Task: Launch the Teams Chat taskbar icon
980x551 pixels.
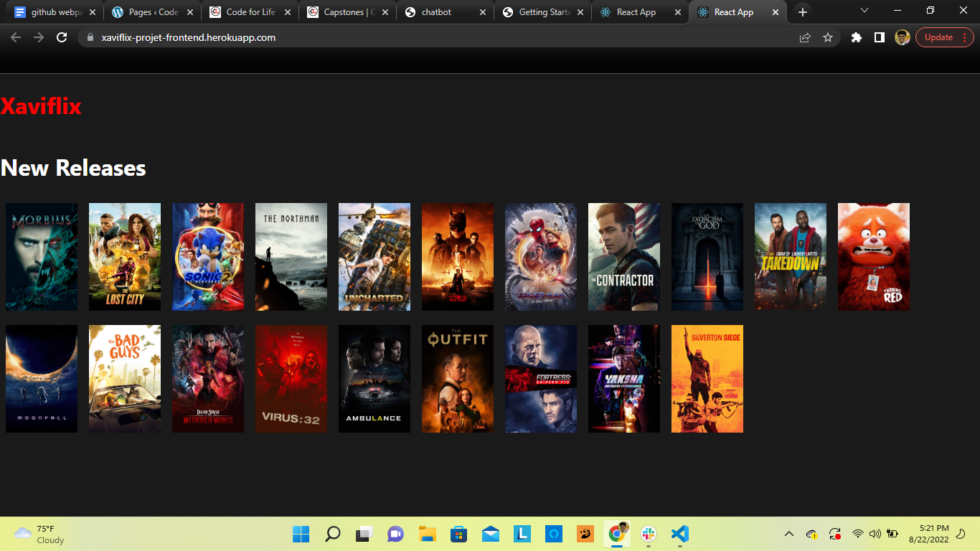Action: click(x=396, y=534)
